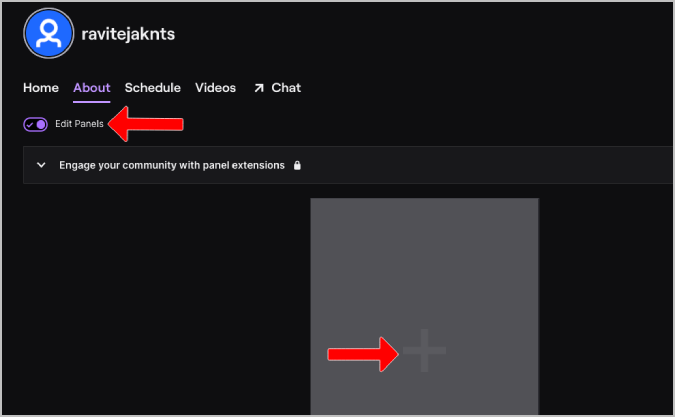The width and height of the screenshot is (675, 417).
Task: Toggle the Edit Panels switch off
Action: [x=35, y=124]
